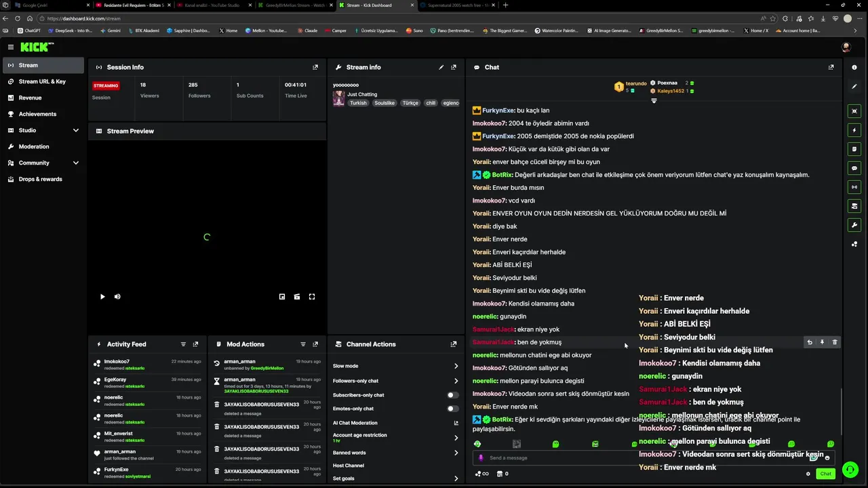Expand Account age restriction settings
The width and height of the screenshot is (868, 488).
click(456, 438)
